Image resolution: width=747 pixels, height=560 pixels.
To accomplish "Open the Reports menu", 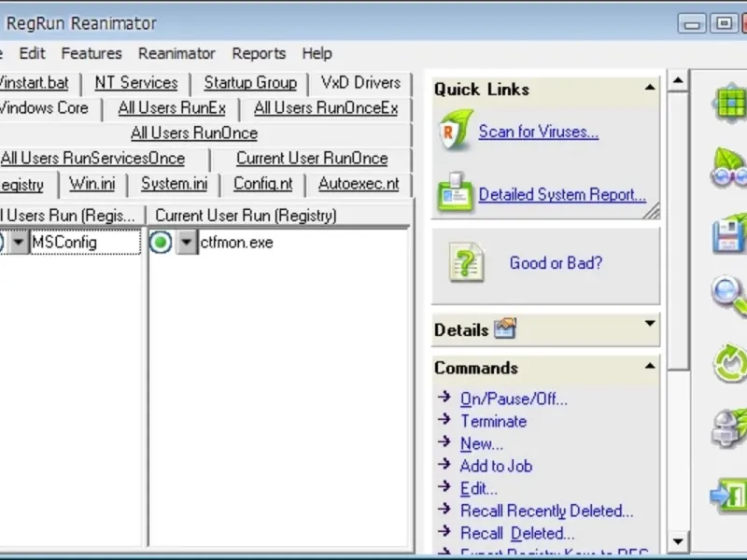I will coord(259,53).
